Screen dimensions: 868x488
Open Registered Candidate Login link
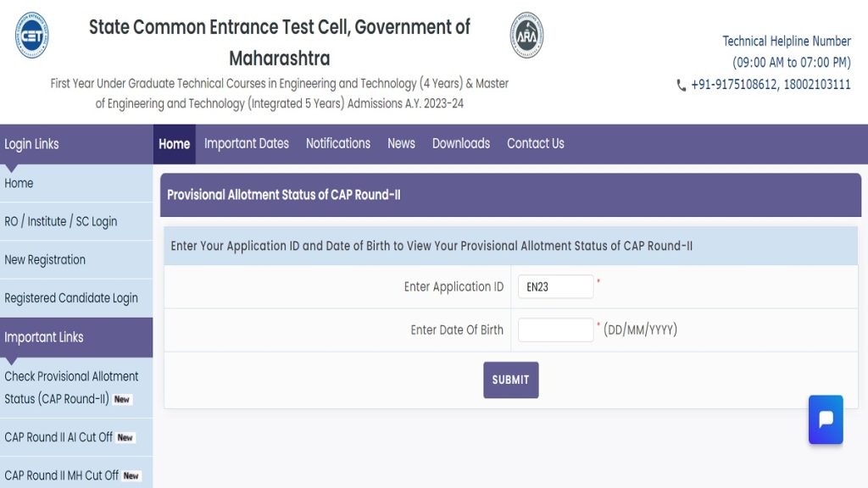click(71, 298)
